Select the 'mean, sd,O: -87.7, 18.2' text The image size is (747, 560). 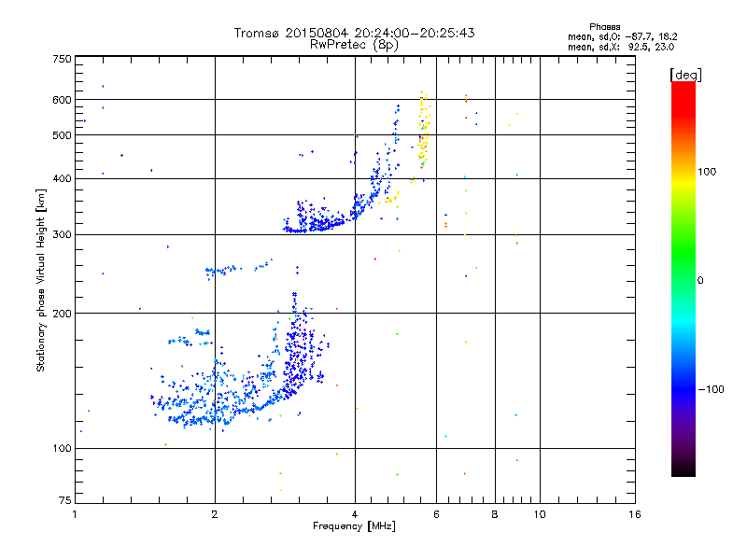[622, 36]
